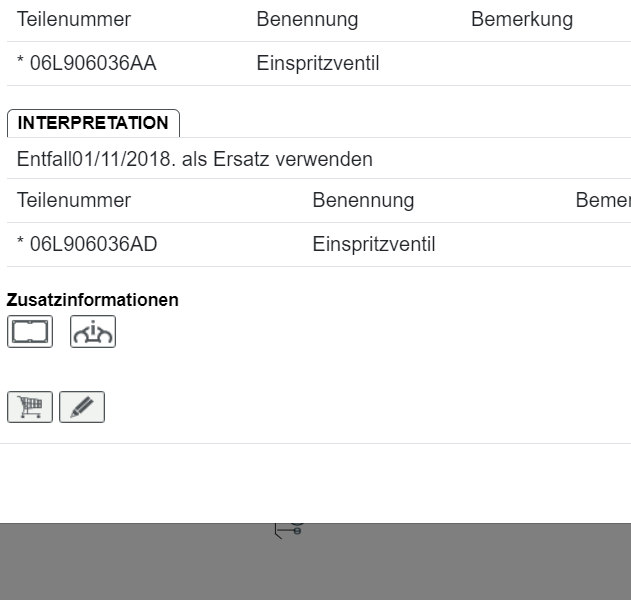The image size is (631, 600).
Task: Click the partial diagram symbol in the gray area
Action: [x=289, y=530]
